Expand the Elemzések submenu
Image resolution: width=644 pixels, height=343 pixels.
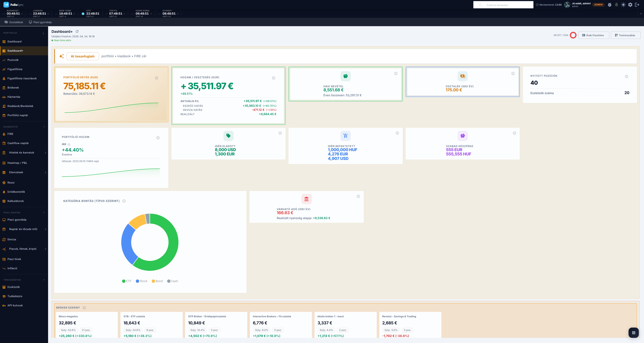coord(46,172)
